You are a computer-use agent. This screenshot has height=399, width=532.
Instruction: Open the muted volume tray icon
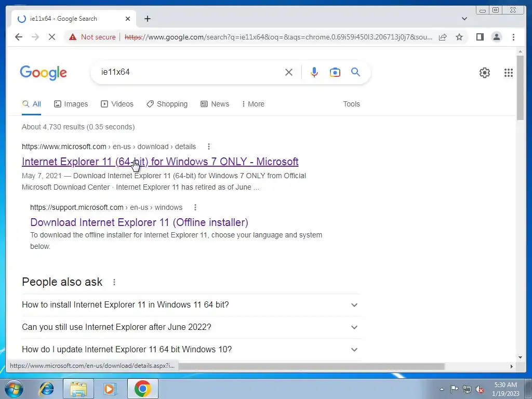pyautogui.click(x=480, y=389)
